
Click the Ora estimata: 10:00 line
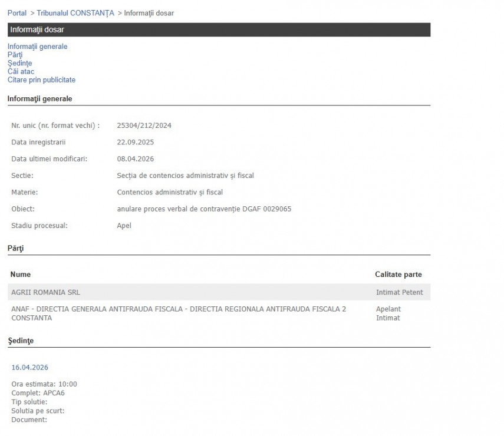44,384
